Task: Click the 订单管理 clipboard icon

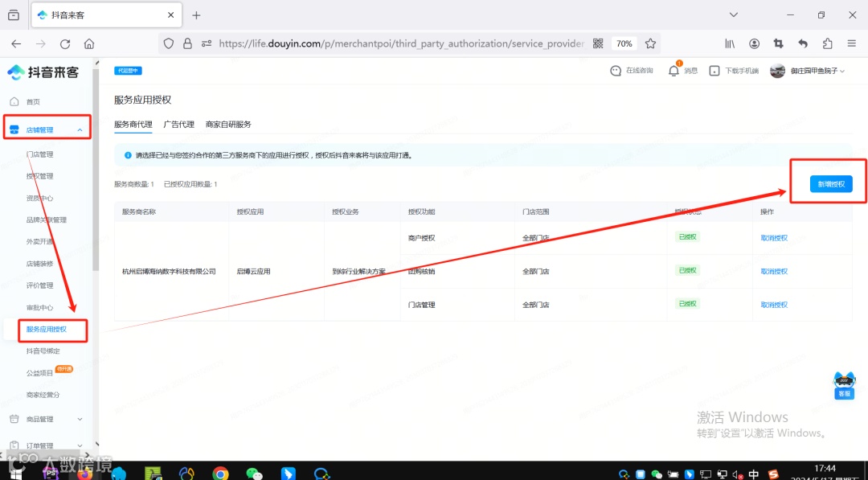Action: pyautogui.click(x=14, y=445)
